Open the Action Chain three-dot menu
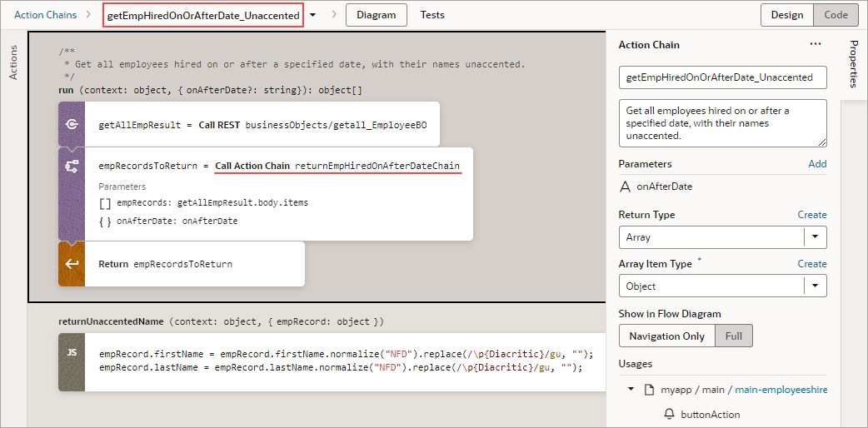The width and height of the screenshot is (868, 428). pos(816,44)
